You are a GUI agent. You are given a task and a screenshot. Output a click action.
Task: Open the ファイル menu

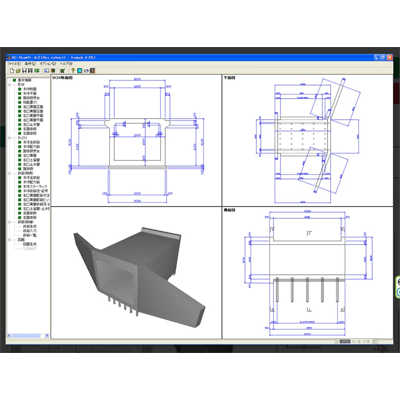point(14,64)
